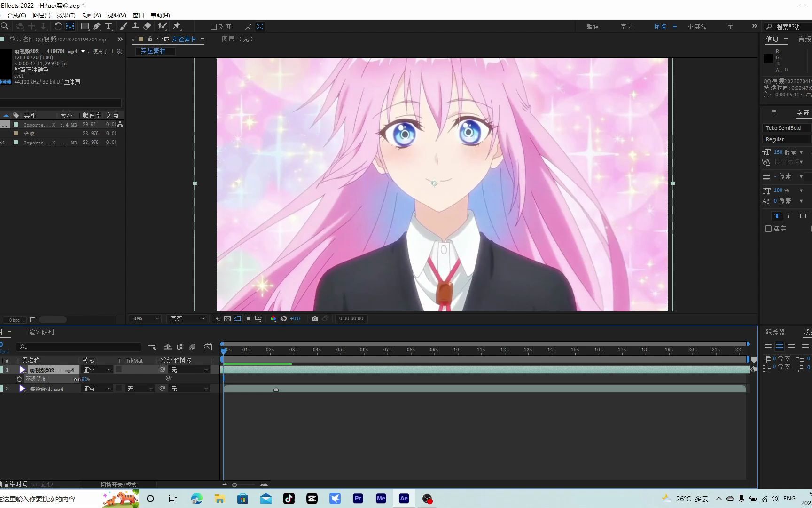The width and height of the screenshot is (812, 508).
Task: Open the 图层(L) menu
Action: tap(42, 16)
